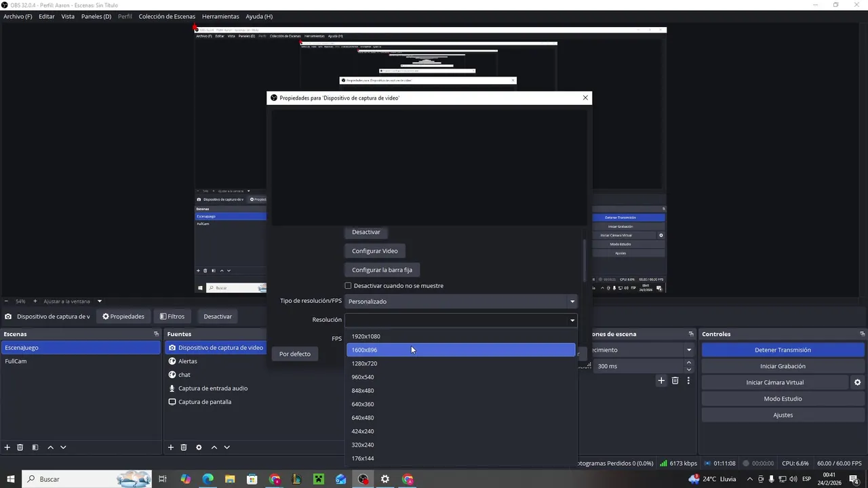868x488 pixels.
Task: Open File Explorer from the taskbar
Action: click(230, 479)
